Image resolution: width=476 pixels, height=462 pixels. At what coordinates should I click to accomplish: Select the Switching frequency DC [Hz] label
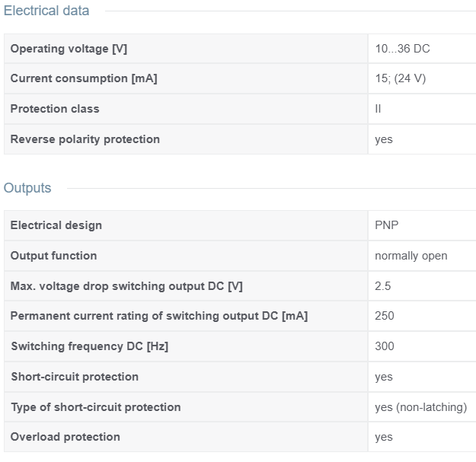pos(90,346)
